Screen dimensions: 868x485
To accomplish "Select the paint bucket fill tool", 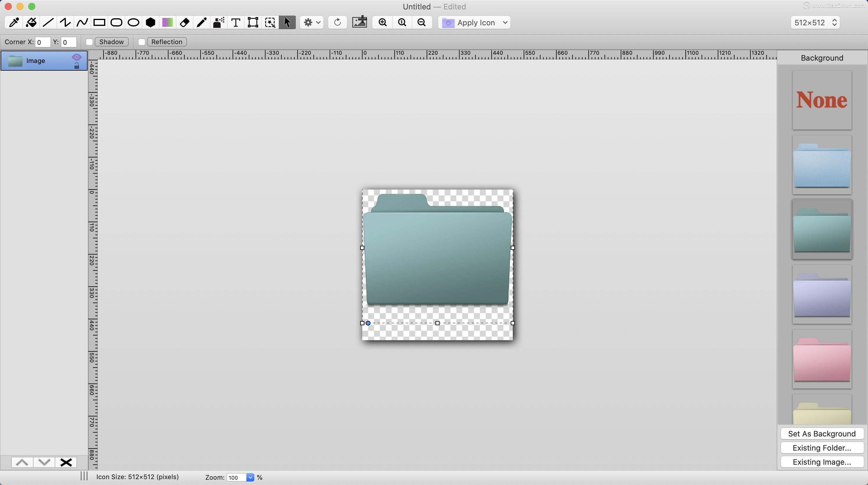I will coord(31,23).
